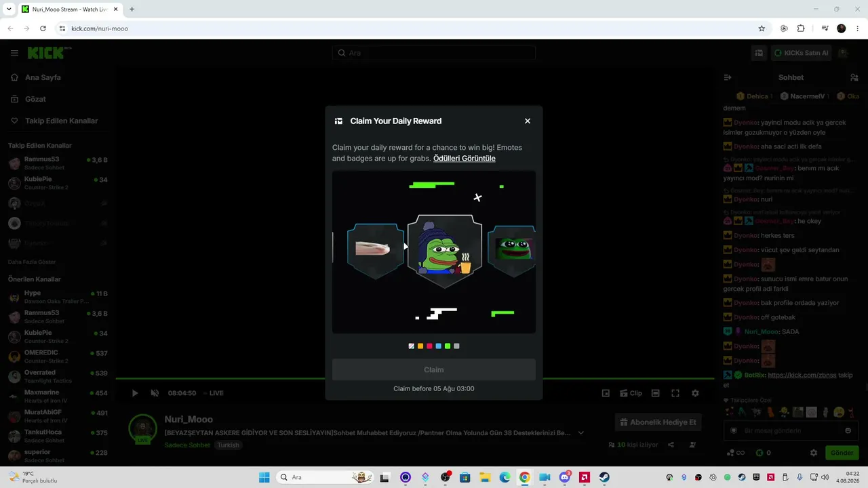Viewport: 868px width, 488px height.
Task: Click the KICKs Satın Al button
Action: point(801,53)
